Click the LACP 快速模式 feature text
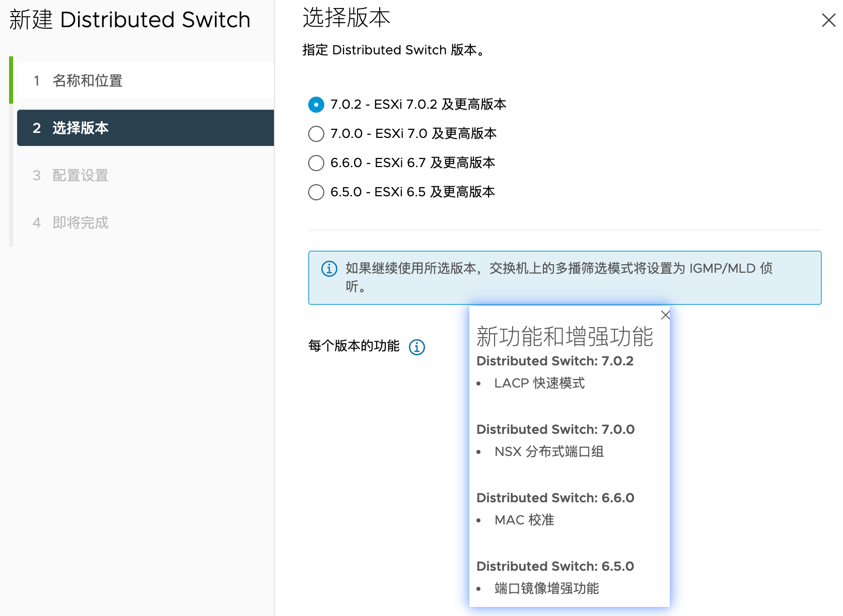This screenshot has height=616, width=843. point(539,383)
